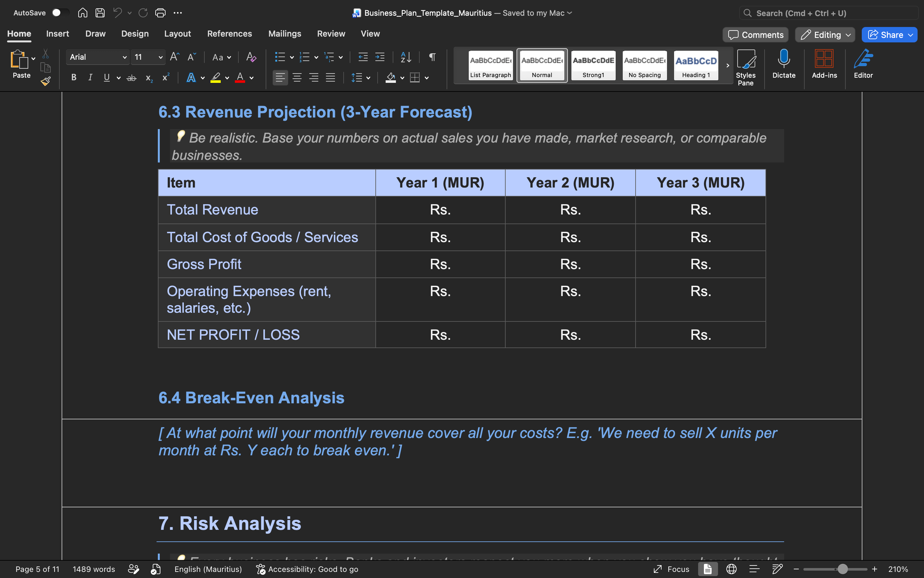Increase paragraph indent
This screenshot has width=924, height=578.
380,57
